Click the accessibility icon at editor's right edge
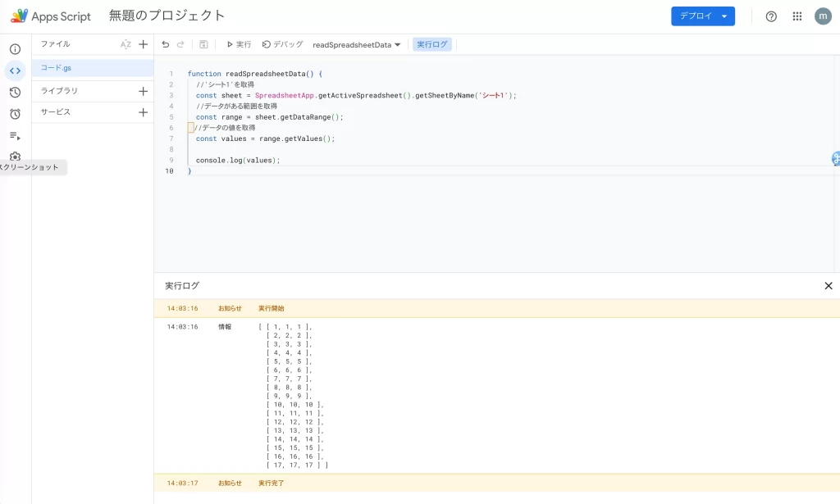The height and width of the screenshot is (504, 840). (x=836, y=158)
